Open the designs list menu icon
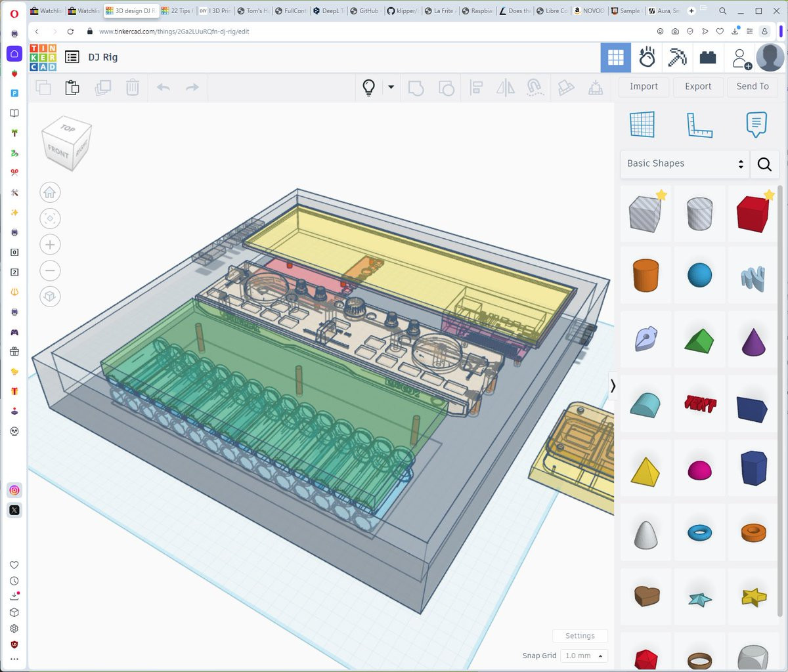The height and width of the screenshot is (672, 788). coord(72,57)
